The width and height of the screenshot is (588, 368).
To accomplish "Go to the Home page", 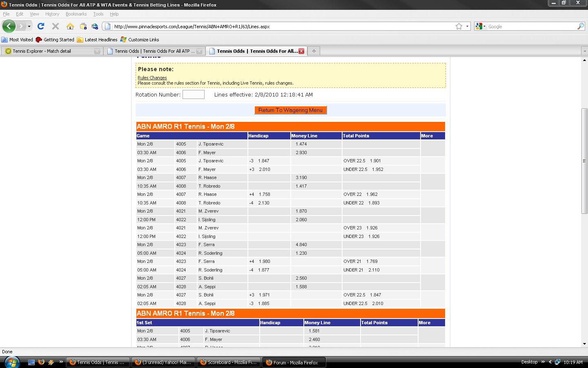I will [70, 26].
